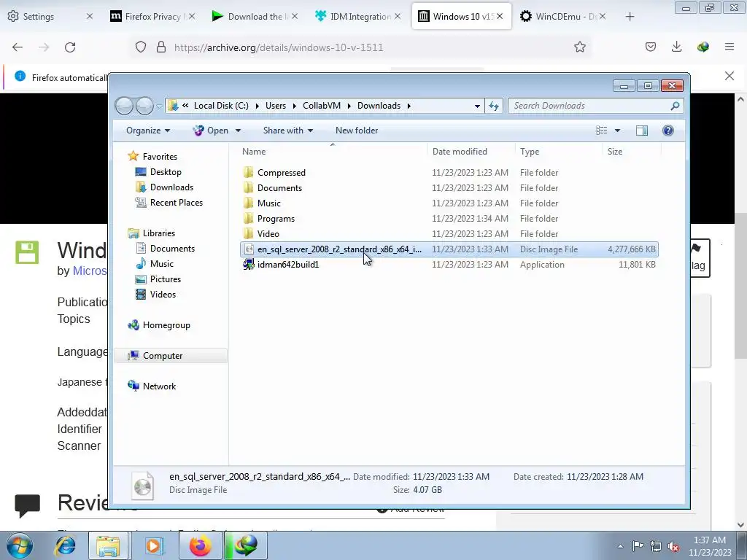747x560 pixels.
Task: Go back in Firefox history
Action: click(x=18, y=47)
